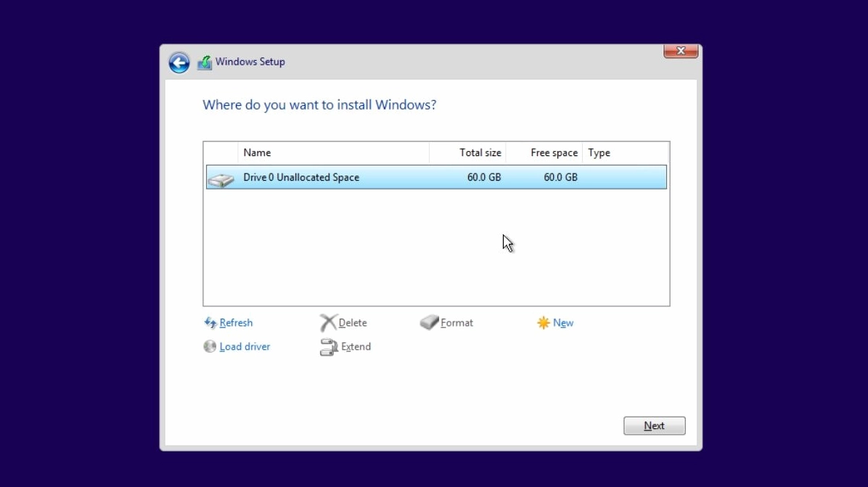
Task: Click the Format text label
Action: [x=456, y=323]
